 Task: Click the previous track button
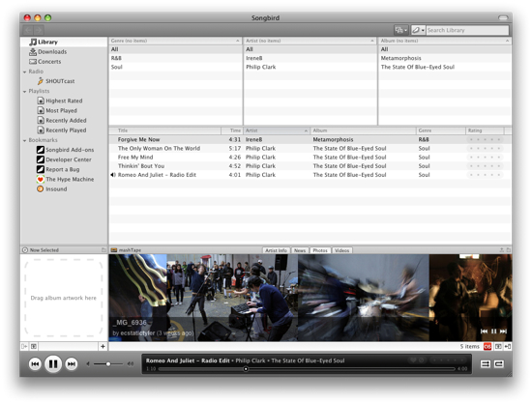[x=35, y=364]
